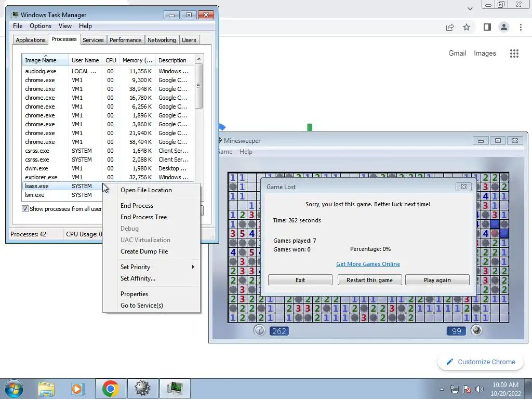Sort processes by Memory column

137,60
